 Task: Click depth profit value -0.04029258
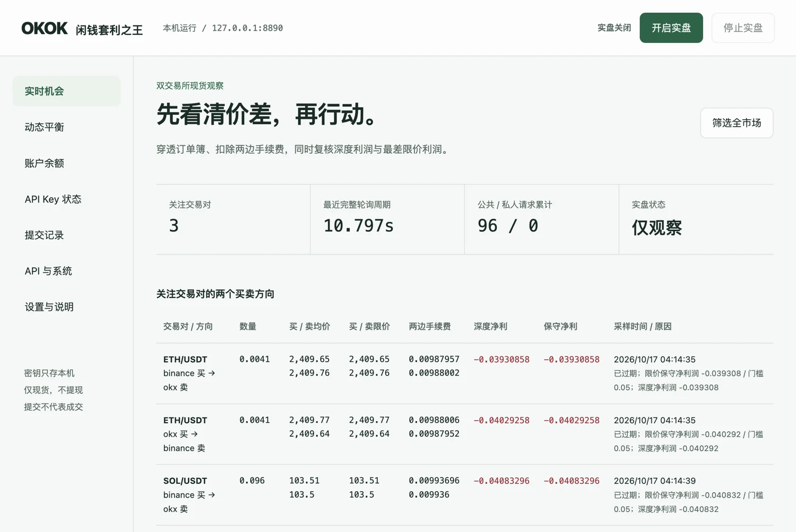501,421
